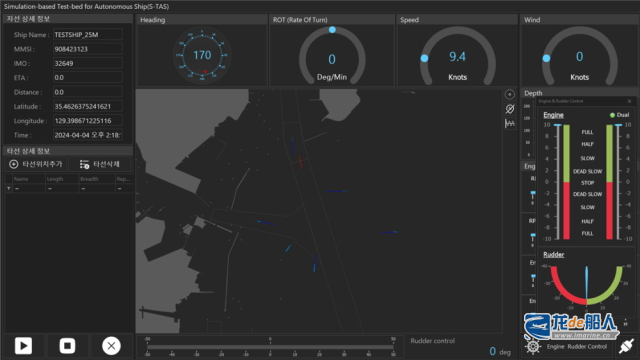Open the filter icon in Name column
Screen dimensions: 640x360
coord(9,188)
